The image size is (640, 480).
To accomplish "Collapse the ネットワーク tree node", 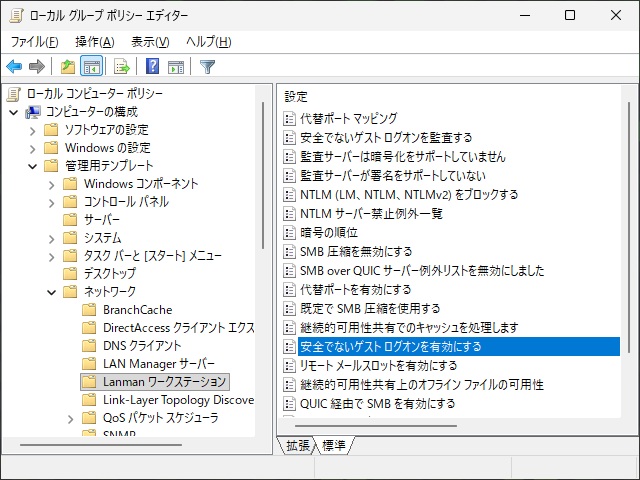I will point(52,292).
